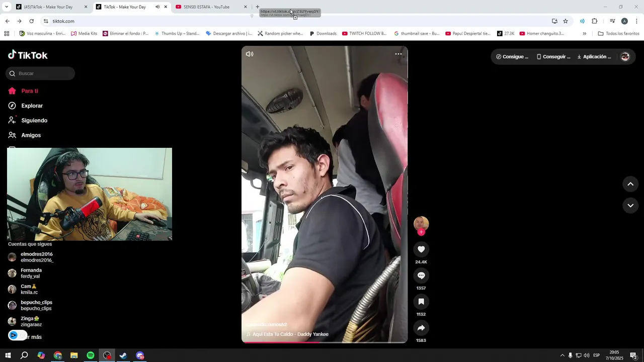Open the Windows notification center
644x362 pixels.
[x=633, y=355]
